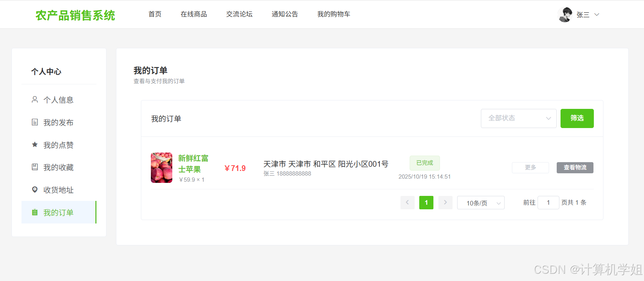Viewport: 644px width, 281px height.
Task: Click the 查看物流 button
Action: click(x=575, y=168)
